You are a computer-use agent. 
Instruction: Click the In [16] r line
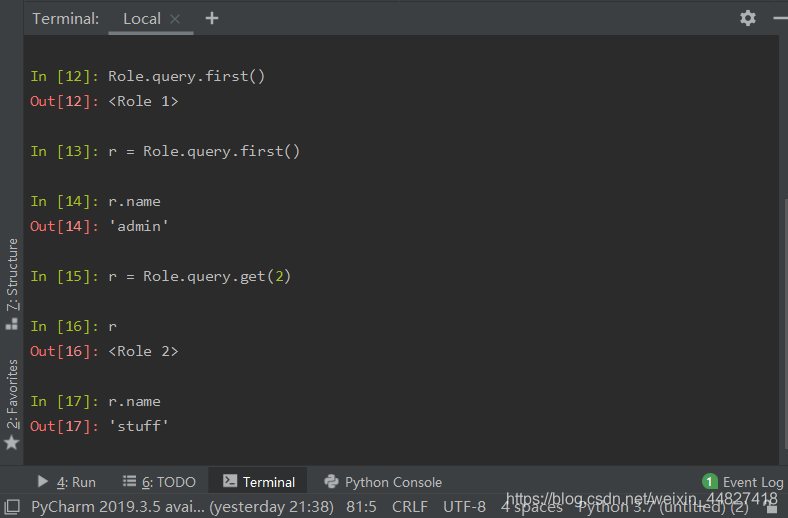pyautogui.click(x=73, y=327)
